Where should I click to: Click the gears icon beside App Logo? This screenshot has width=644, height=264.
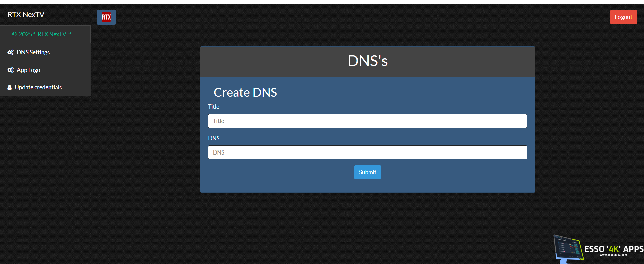(x=11, y=70)
